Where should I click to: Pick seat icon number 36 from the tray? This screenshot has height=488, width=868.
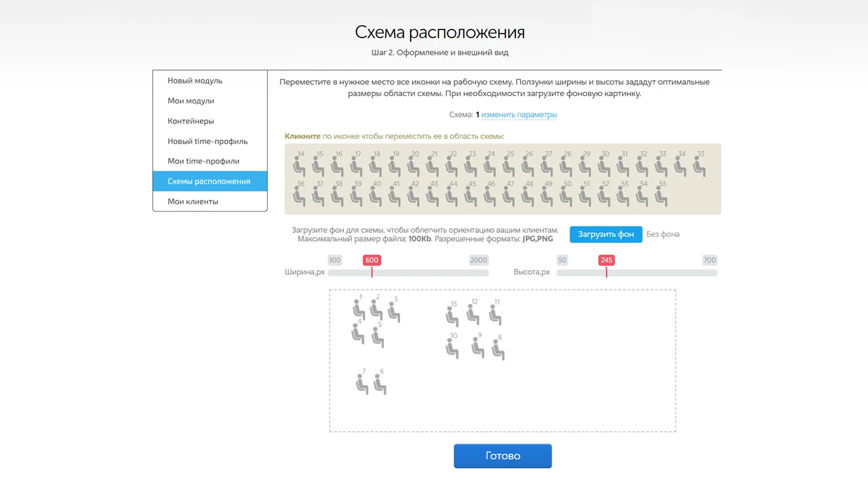(299, 196)
